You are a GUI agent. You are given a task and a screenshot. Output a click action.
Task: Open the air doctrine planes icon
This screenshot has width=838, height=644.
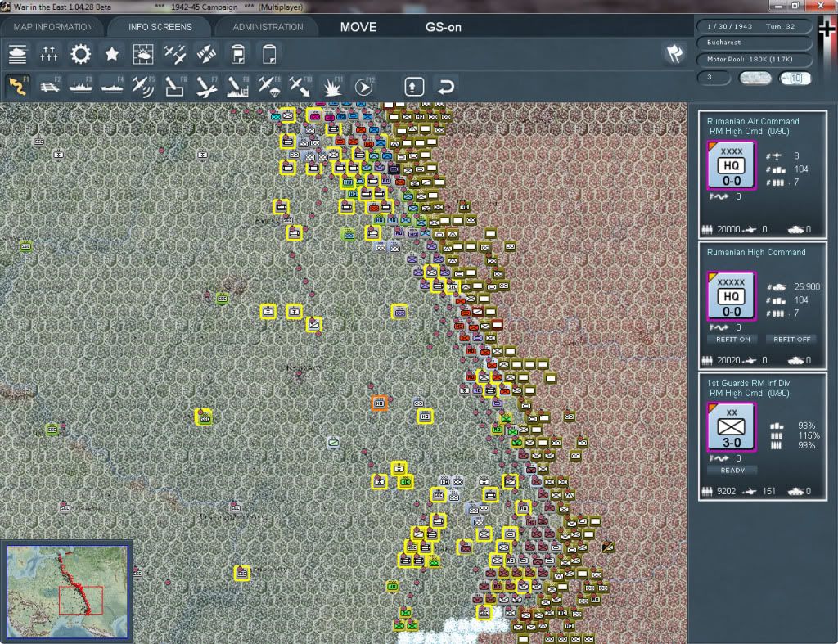[x=175, y=54]
